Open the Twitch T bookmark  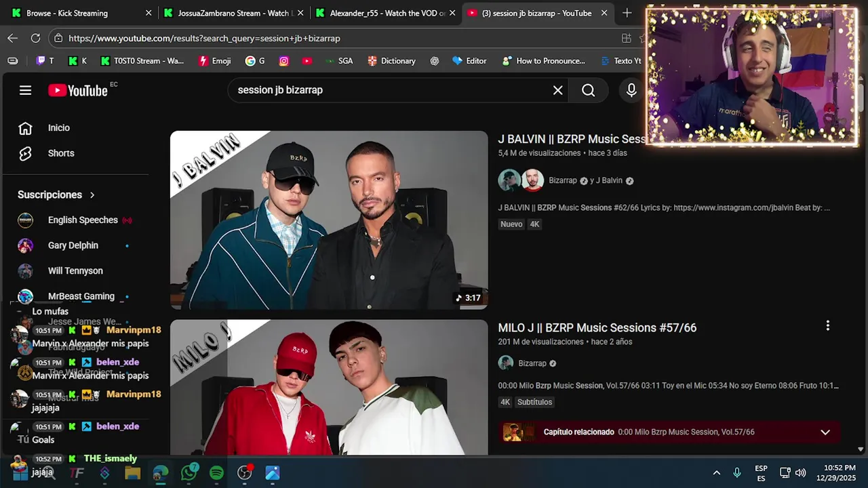point(45,61)
